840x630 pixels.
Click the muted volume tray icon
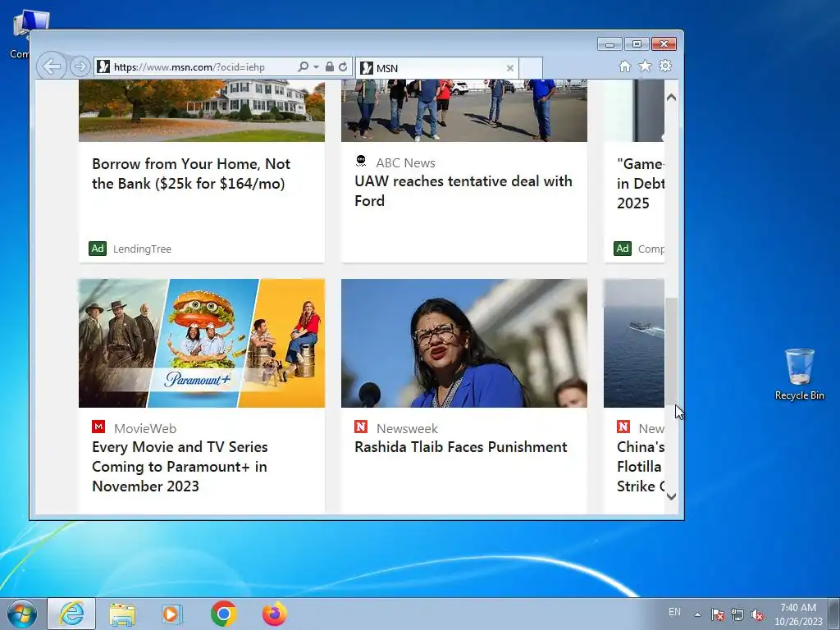click(757, 614)
